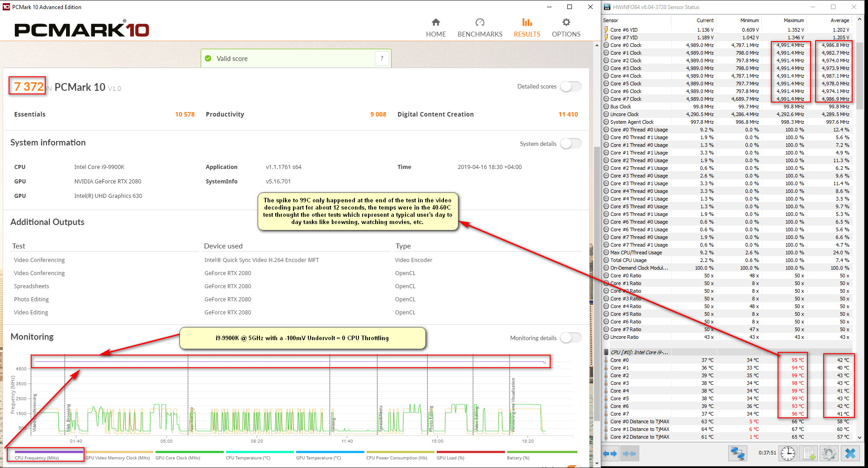Click the Average column header
This screenshot has height=468, width=868.
point(829,20)
